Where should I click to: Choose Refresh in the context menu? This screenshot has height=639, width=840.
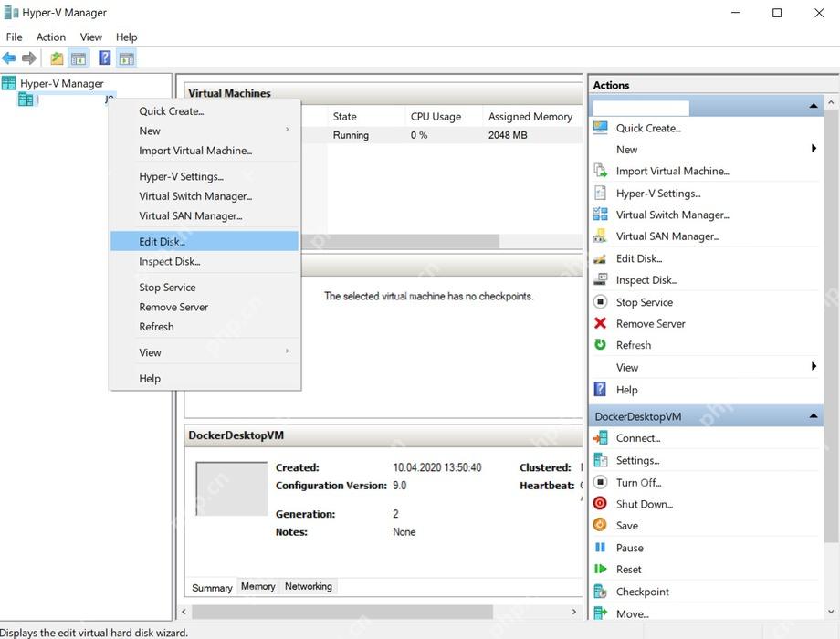click(205, 327)
